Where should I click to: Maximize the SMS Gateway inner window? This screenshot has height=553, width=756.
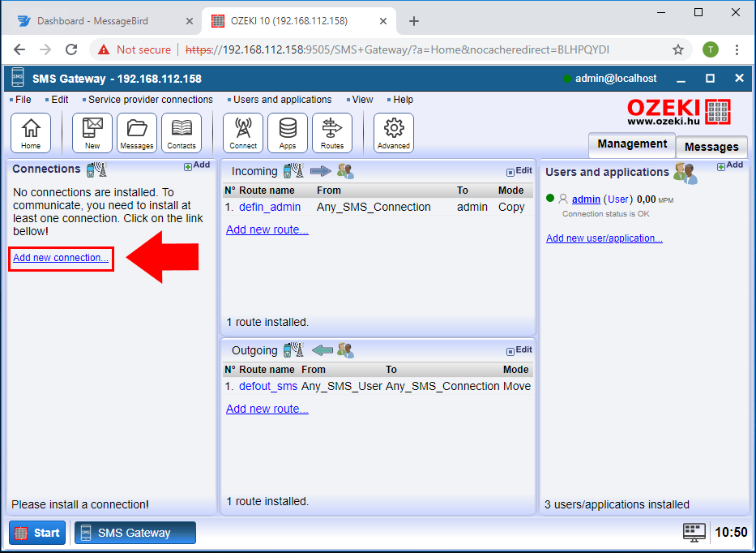click(710, 78)
